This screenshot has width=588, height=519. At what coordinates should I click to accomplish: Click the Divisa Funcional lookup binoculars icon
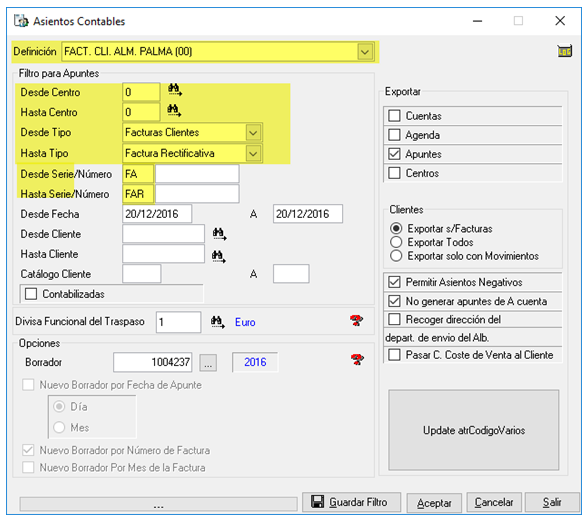[218, 322]
